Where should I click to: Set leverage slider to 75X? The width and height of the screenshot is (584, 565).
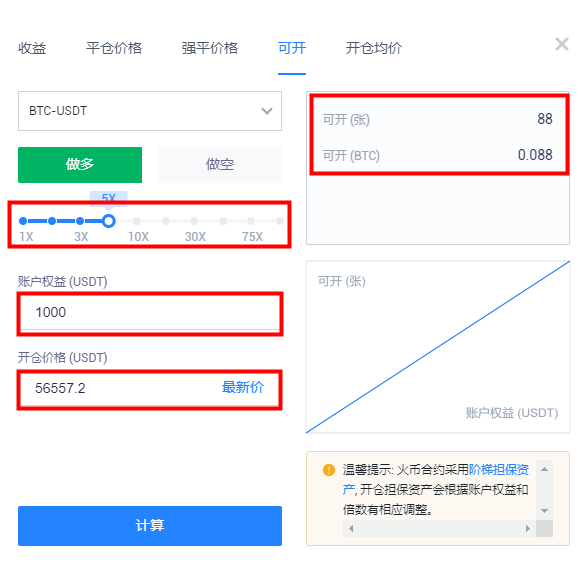click(251, 221)
